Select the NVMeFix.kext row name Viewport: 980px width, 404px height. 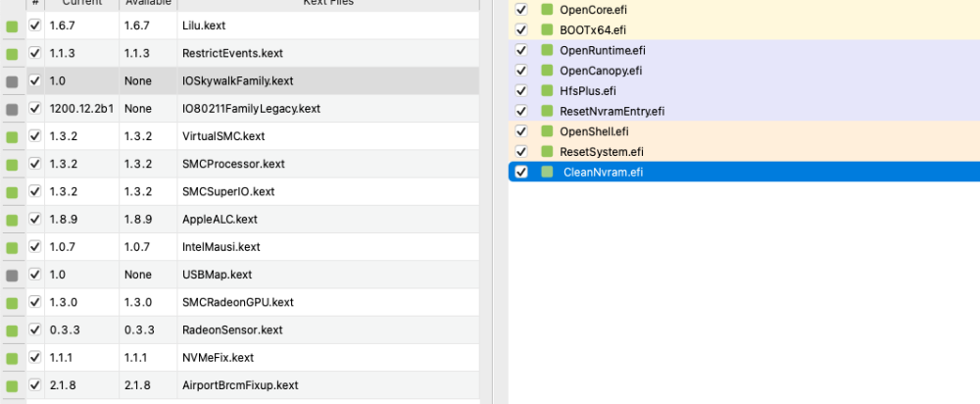coord(219,358)
